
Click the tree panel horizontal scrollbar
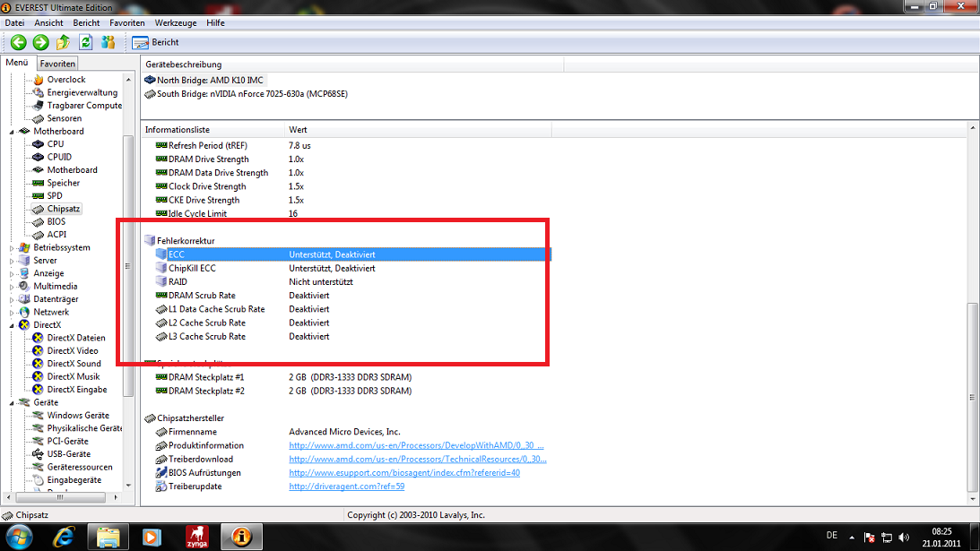pyautogui.click(x=61, y=498)
